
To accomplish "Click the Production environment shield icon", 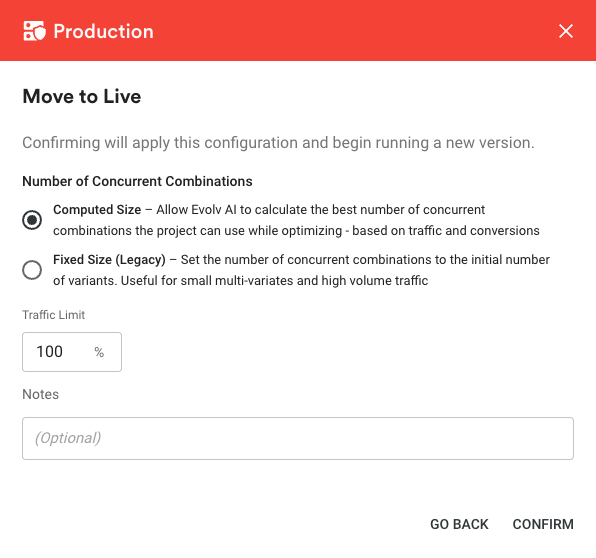I will click(x=34, y=31).
